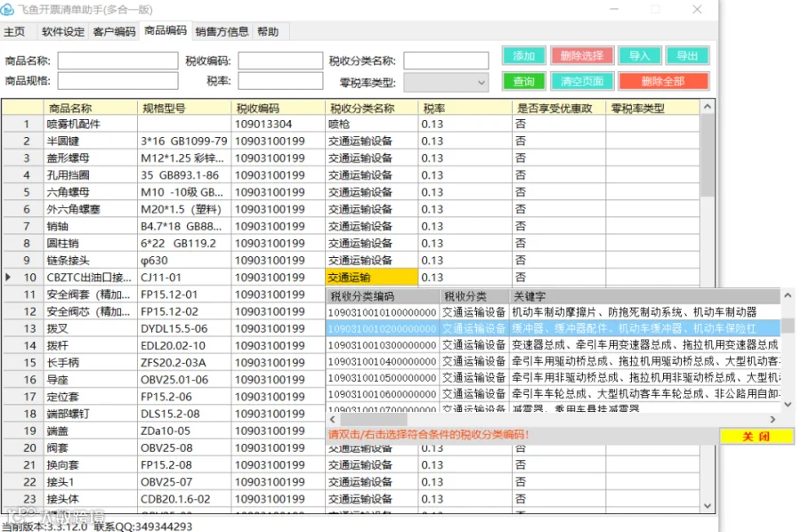Click the main table's scroll down arrow
Image resolution: width=801 pixels, height=532 pixels.
tap(707, 506)
